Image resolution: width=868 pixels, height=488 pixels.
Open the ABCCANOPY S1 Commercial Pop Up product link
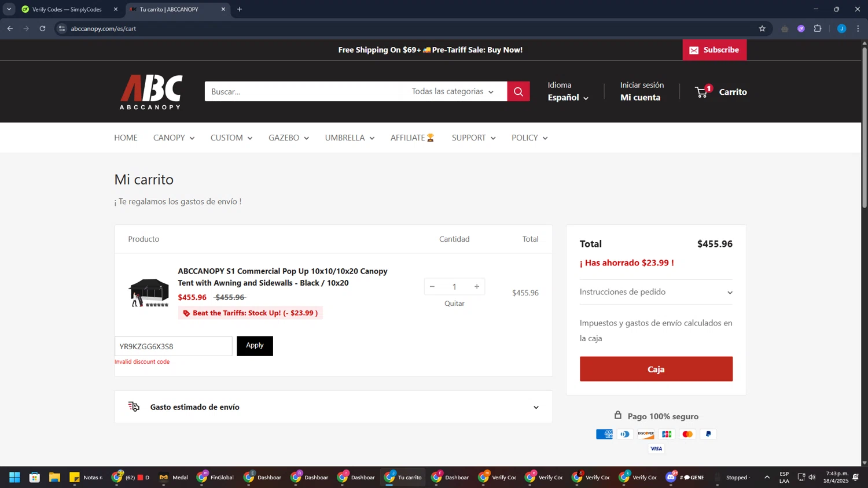(x=282, y=277)
